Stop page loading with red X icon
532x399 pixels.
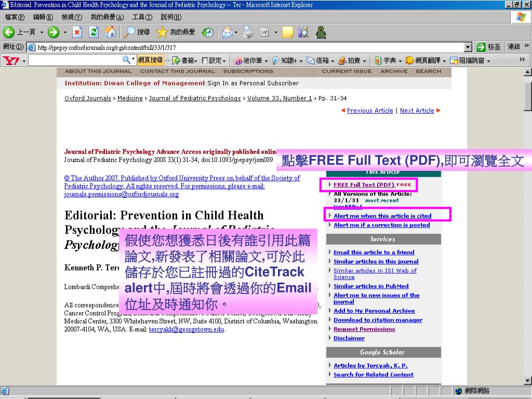tap(77, 32)
